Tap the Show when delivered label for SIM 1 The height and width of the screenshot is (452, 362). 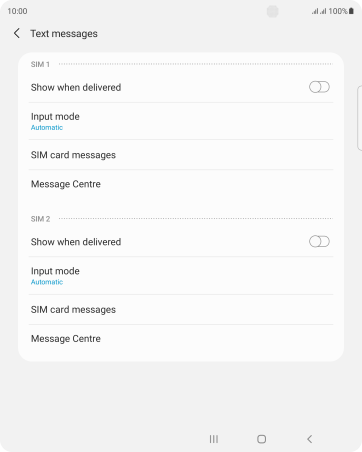point(76,87)
